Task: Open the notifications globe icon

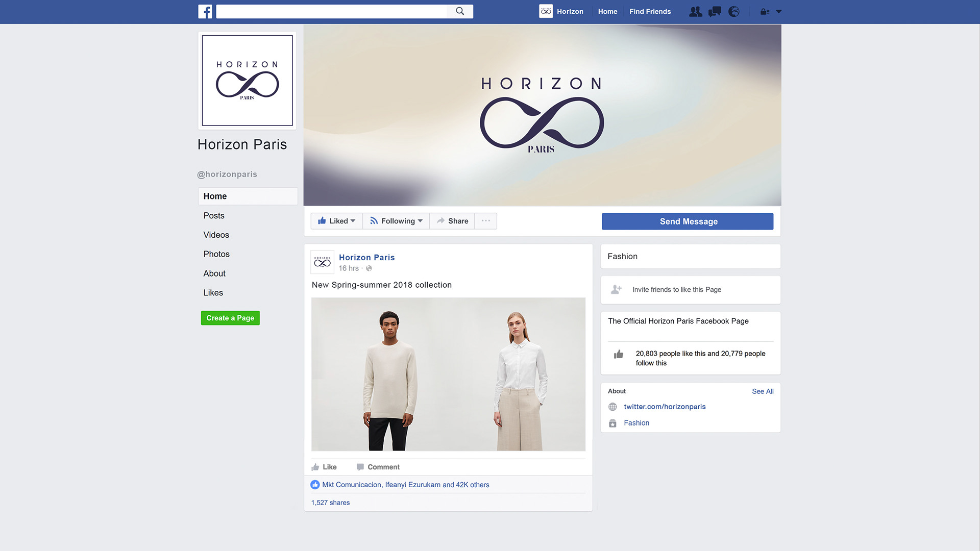Action: pyautogui.click(x=734, y=11)
